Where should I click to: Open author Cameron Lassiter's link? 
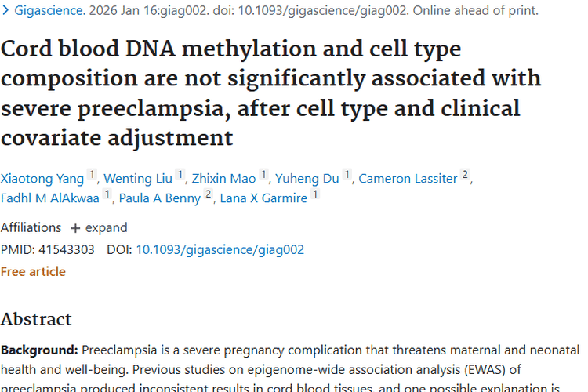pos(408,178)
